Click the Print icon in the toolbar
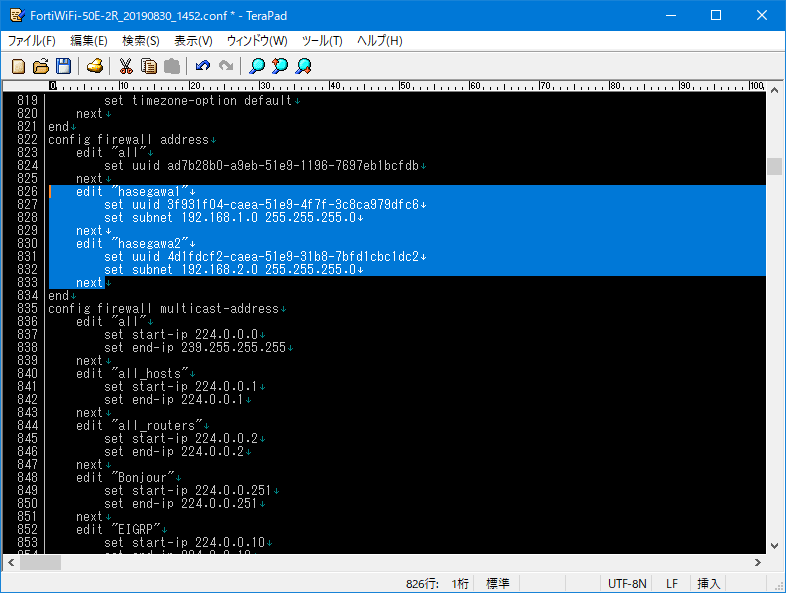Screen dimensions: 786x593 tap(94, 66)
